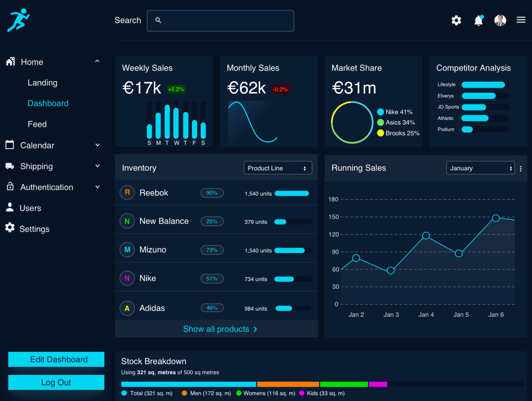Click the Podium competitor bar
The width and height of the screenshot is (532, 401).
coord(485,129)
